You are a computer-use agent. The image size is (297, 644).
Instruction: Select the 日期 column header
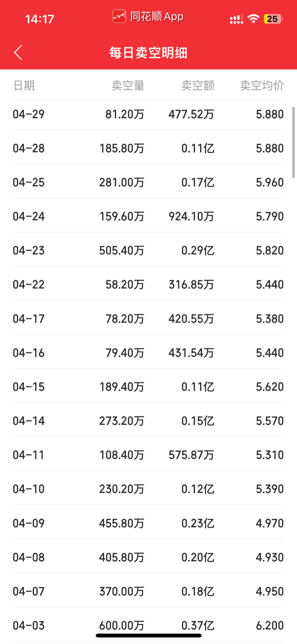tap(24, 85)
